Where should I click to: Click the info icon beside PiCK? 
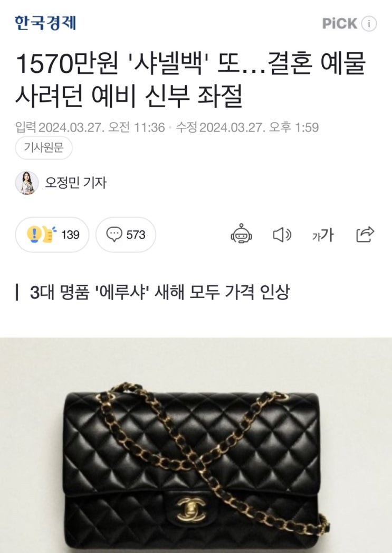pos(369,24)
